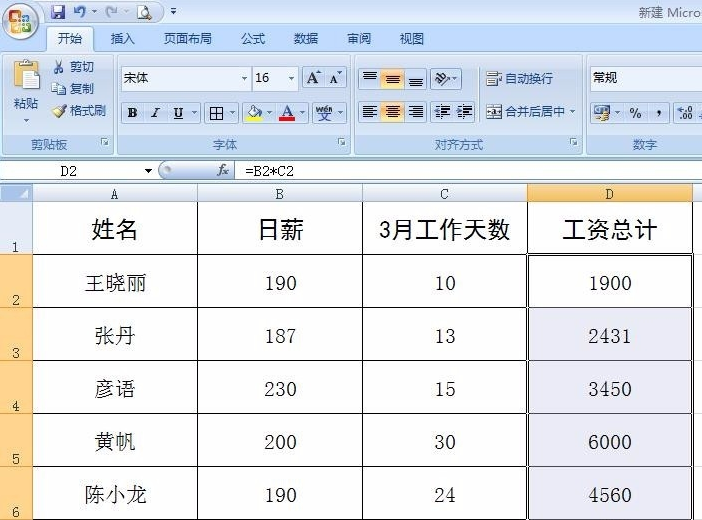Redo the last undone action

(x=111, y=12)
